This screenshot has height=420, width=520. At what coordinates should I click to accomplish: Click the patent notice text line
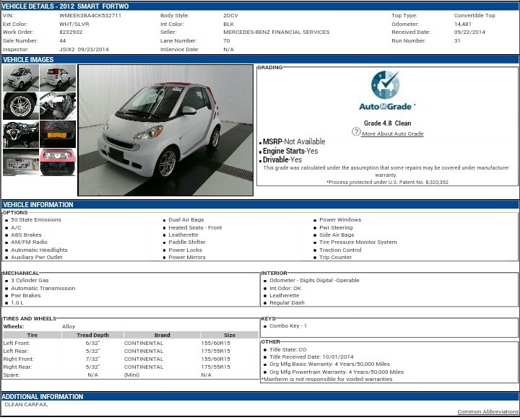click(x=387, y=182)
